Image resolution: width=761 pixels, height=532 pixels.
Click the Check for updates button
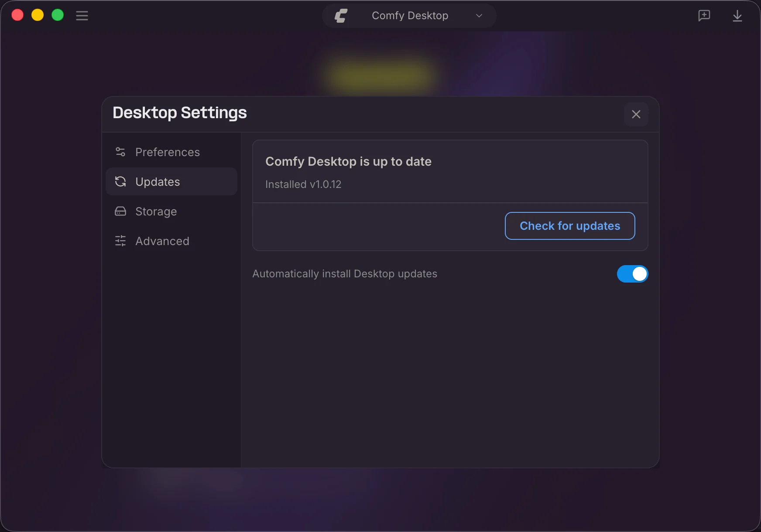click(x=570, y=226)
